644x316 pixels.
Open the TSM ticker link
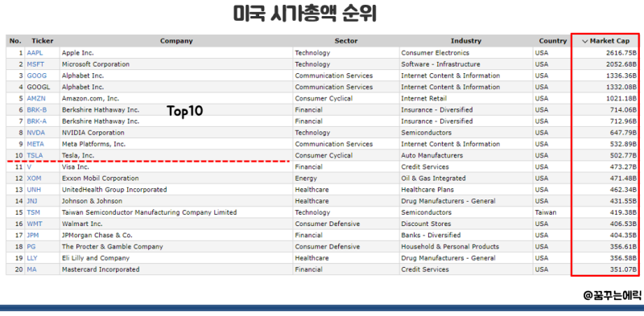[34, 212]
